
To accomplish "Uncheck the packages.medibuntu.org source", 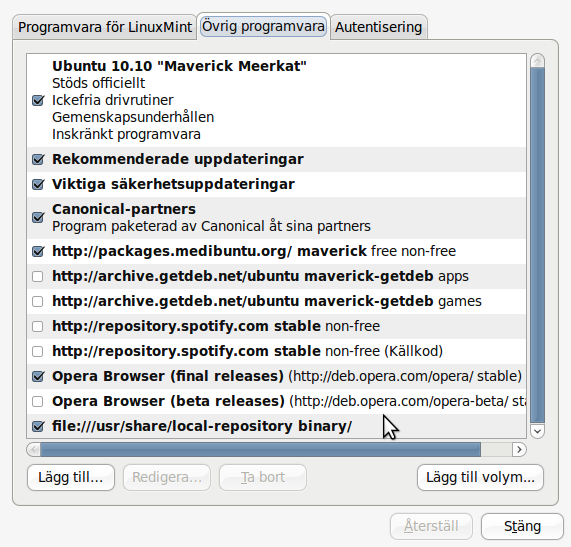I will click(x=38, y=251).
